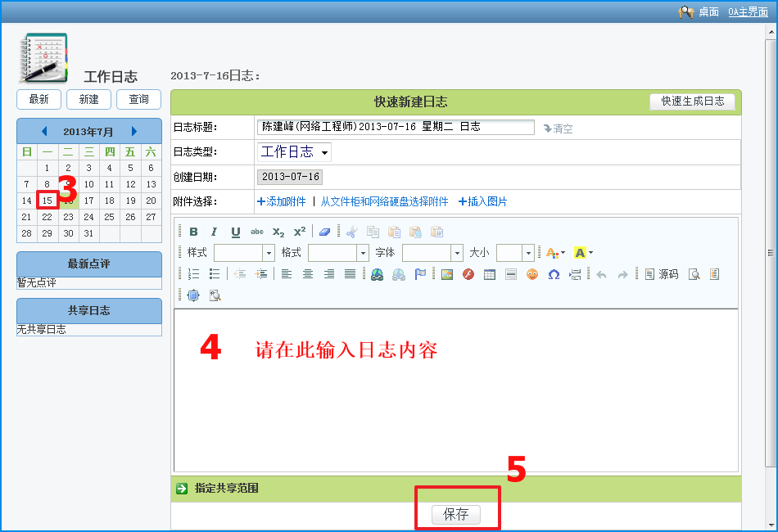Toggle strikethrough text style
778x532 pixels.
257,232
